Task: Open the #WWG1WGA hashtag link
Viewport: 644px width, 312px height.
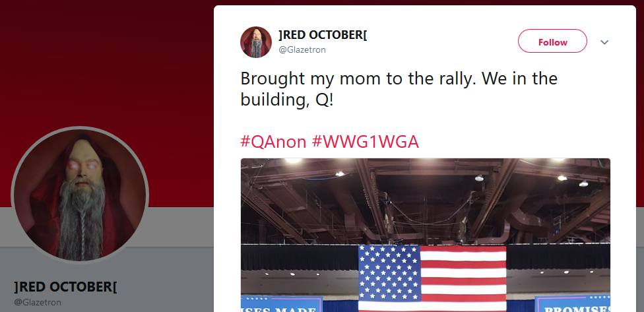Action: [365, 141]
